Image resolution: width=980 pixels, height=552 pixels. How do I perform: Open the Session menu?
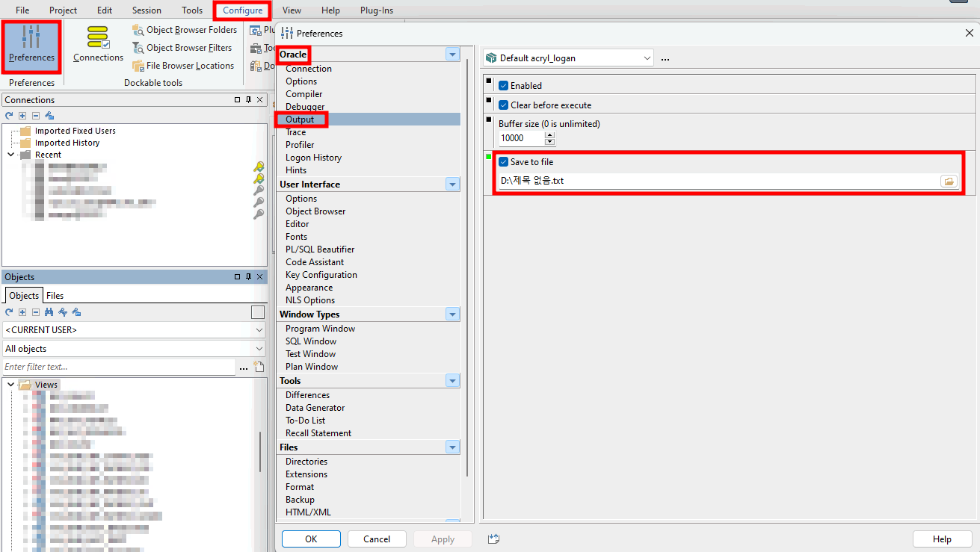pos(147,10)
